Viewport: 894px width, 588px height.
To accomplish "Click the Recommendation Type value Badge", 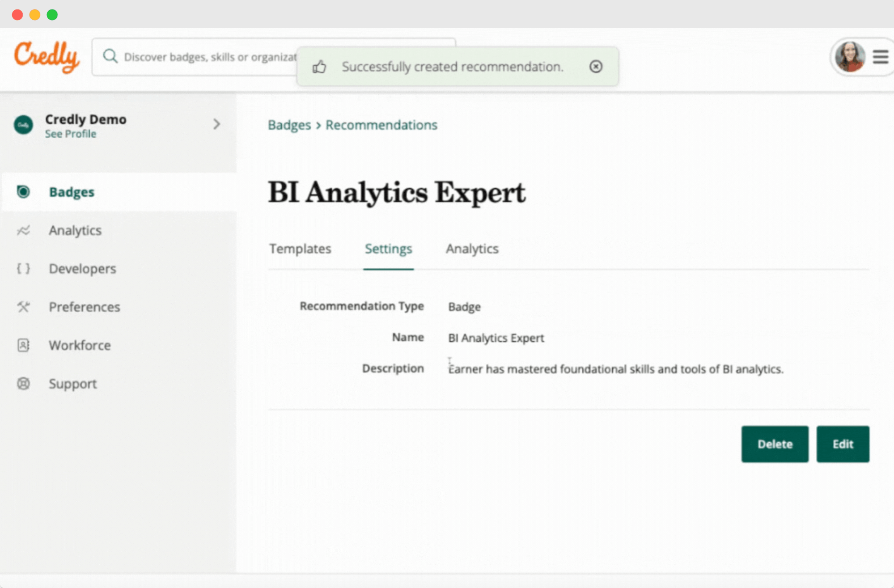I will 464,307.
